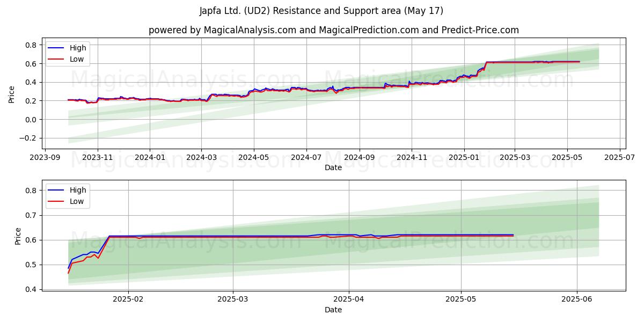Click the '2024-03' tick label

(201, 157)
